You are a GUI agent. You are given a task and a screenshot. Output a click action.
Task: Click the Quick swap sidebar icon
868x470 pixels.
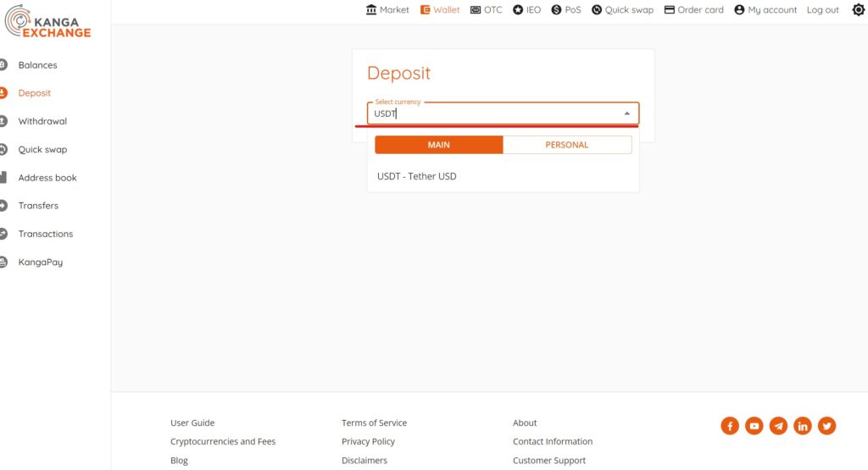tap(3, 149)
